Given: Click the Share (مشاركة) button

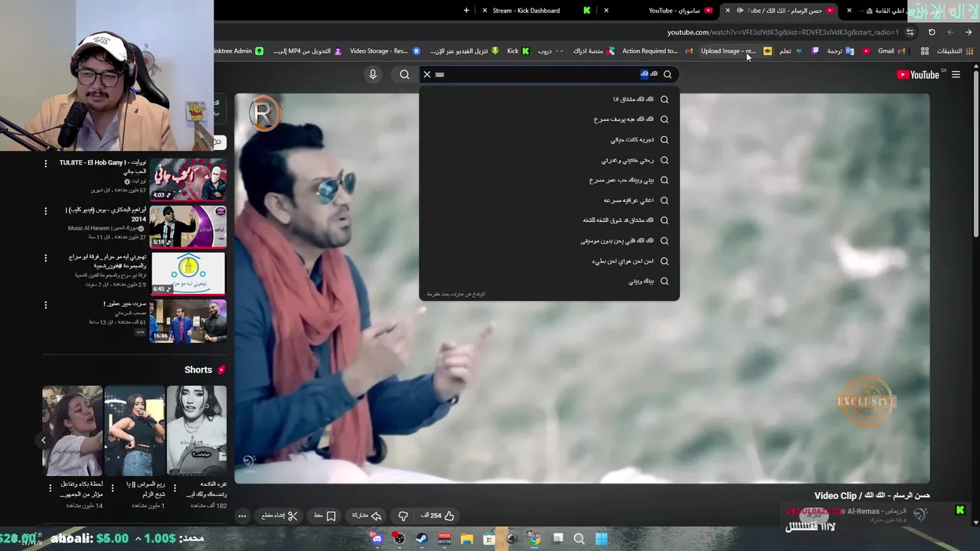Looking at the screenshot, I should pyautogui.click(x=366, y=516).
